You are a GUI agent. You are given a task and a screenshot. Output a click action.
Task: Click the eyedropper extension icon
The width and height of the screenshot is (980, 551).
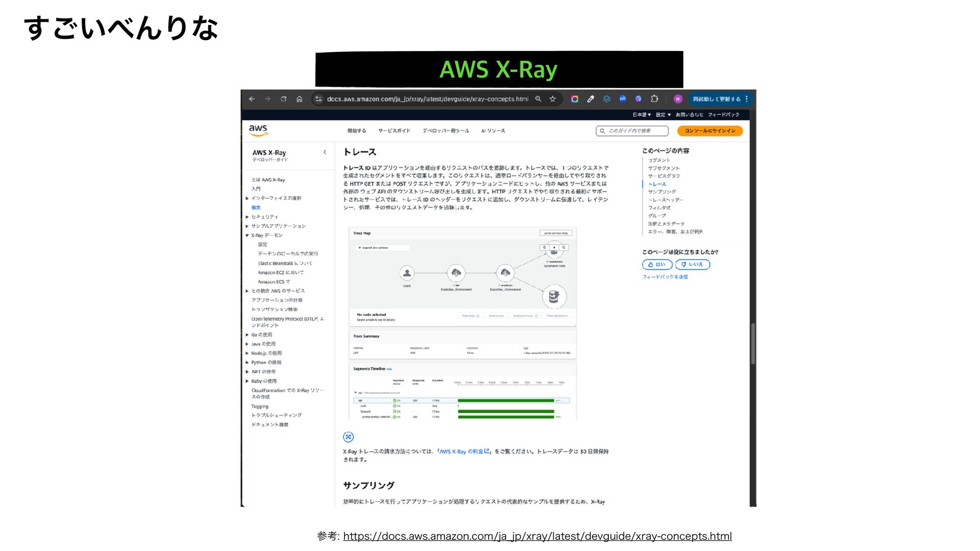click(x=591, y=99)
